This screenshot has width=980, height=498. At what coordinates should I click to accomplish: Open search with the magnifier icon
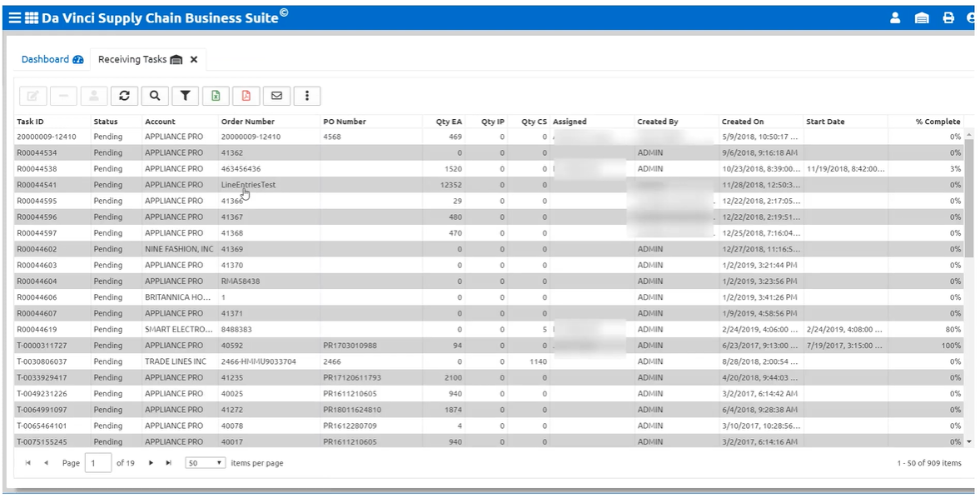[155, 96]
